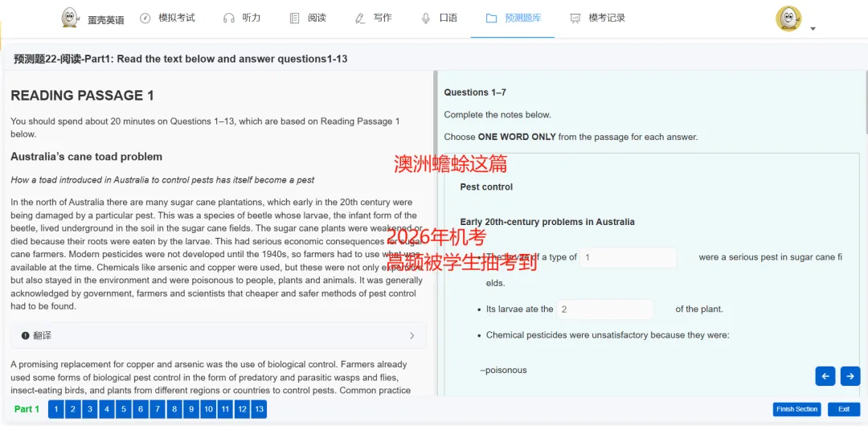868x426 pixels.
Task: Open the 阅读 reading section
Action: [308, 18]
